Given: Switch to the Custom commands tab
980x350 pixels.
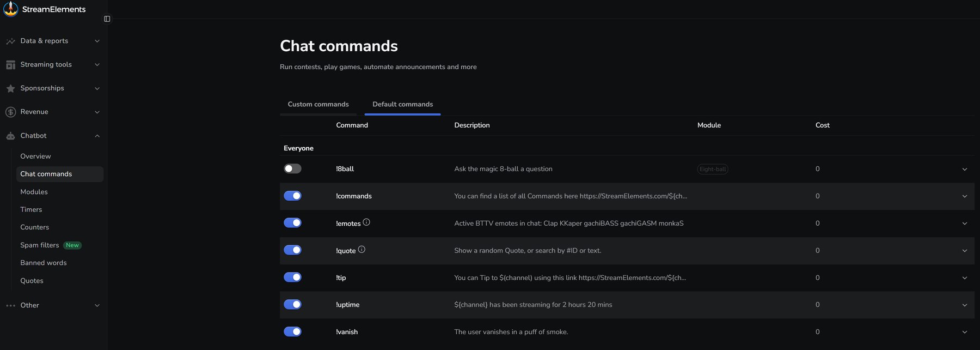Looking at the screenshot, I should coord(318,104).
